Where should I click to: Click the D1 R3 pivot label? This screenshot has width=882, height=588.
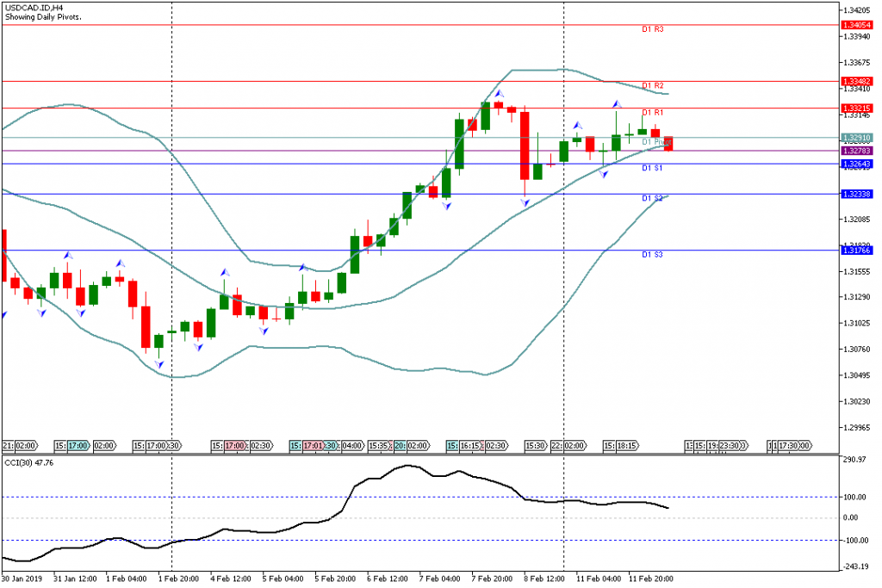click(x=652, y=29)
